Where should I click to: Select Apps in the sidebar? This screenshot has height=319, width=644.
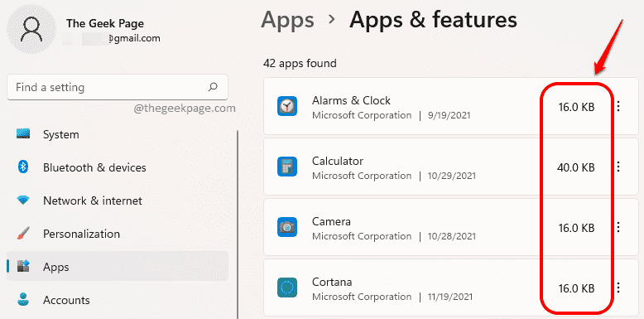pyautogui.click(x=118, y=266)
